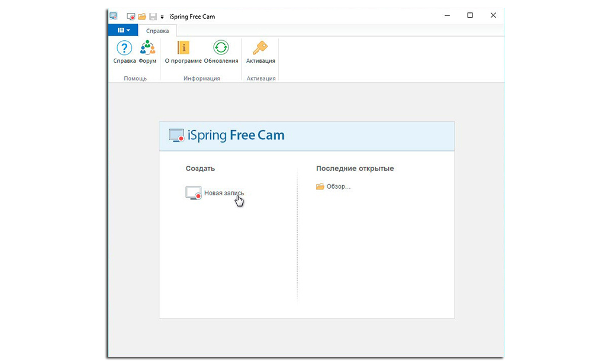Minimize the iSpring Free Cam window

coord(447,15)
